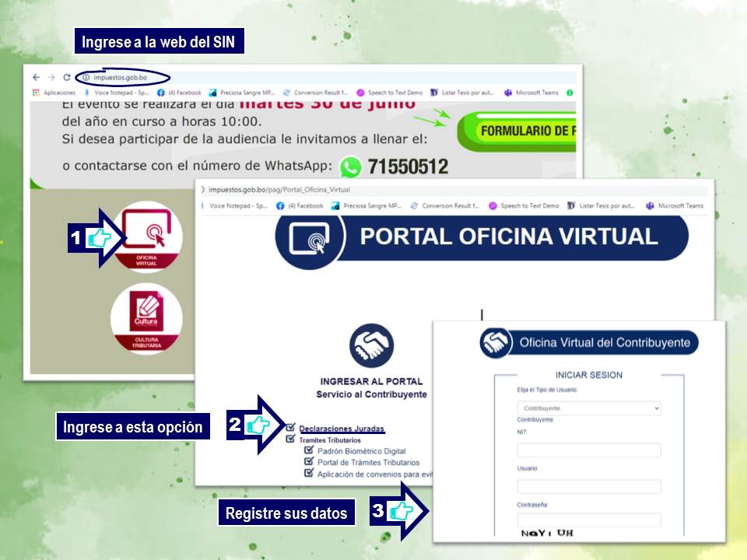Open the Cultura Tributaria circle icon
The width and height of the screenshot is (747, 560).
point(146,319)
